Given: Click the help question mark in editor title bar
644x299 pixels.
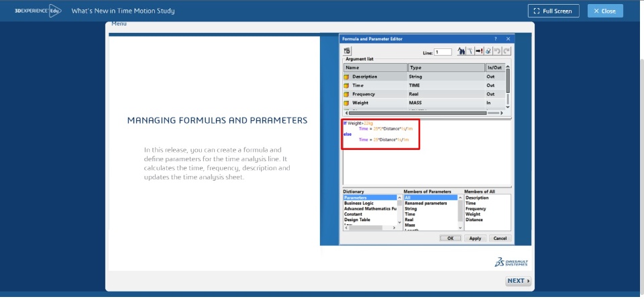Looking at the screenshot, I should click(495, 39).
